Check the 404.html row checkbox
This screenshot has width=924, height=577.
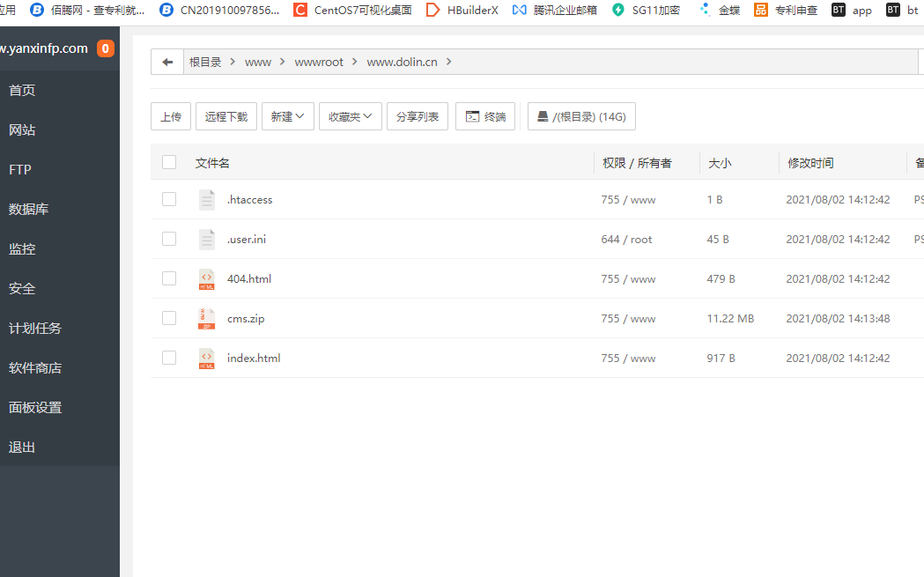[169, 278]
